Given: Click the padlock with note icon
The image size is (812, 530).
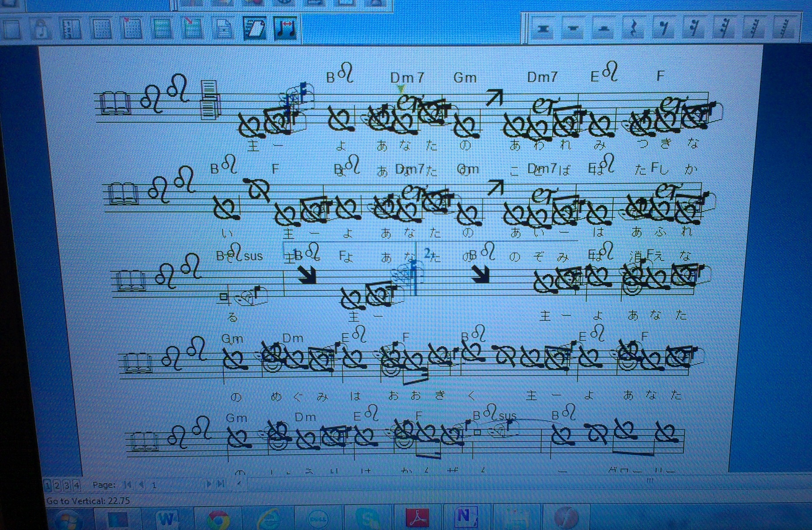Looking at the screenshot, I should 42,29.
